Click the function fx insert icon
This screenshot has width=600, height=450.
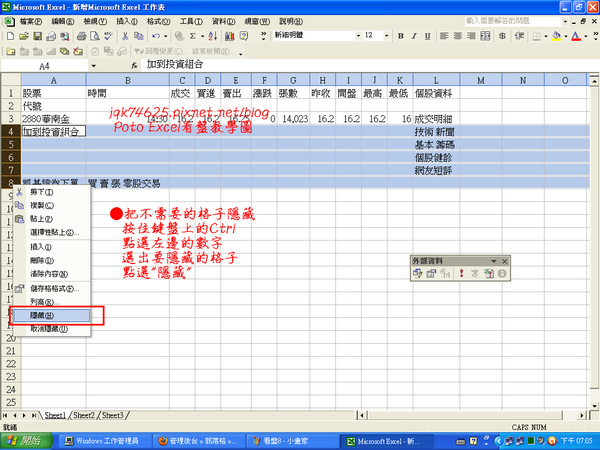click(134, 66)
